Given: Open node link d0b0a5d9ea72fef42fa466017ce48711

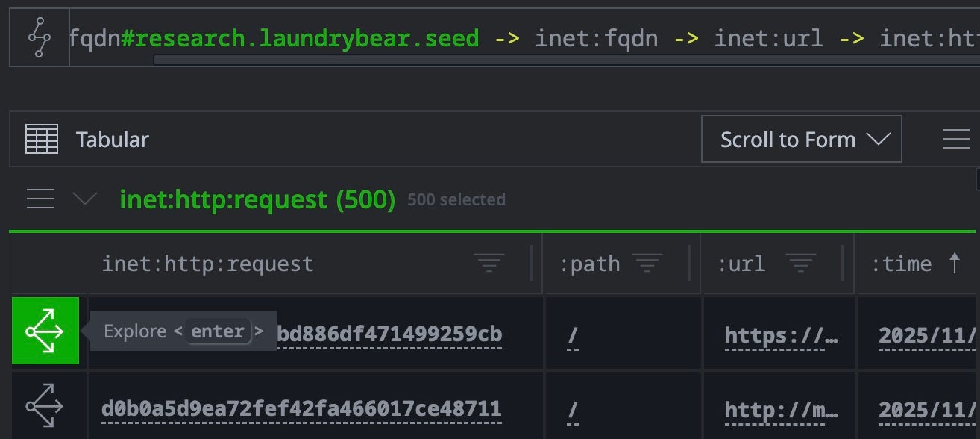Looking at the screenshot, I should click(301, 409).
